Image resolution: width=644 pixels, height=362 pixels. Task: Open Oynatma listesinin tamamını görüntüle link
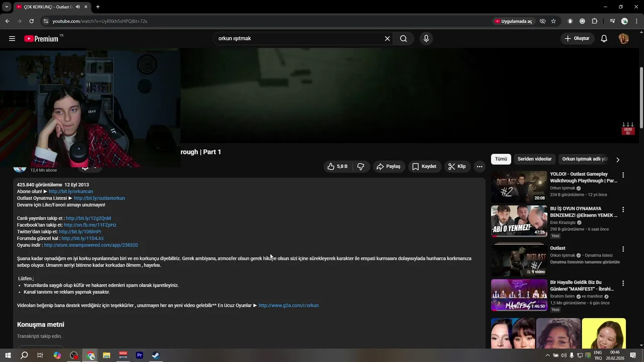[x=585, y=262]
